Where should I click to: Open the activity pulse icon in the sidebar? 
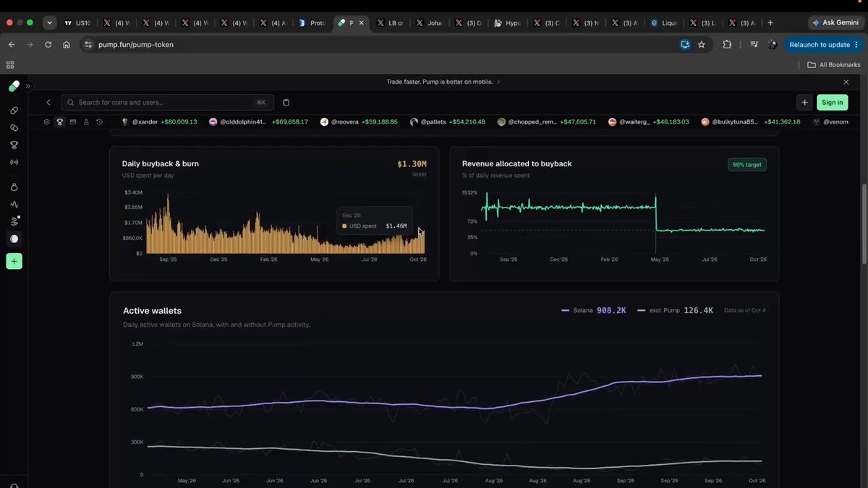click(14, 205)
